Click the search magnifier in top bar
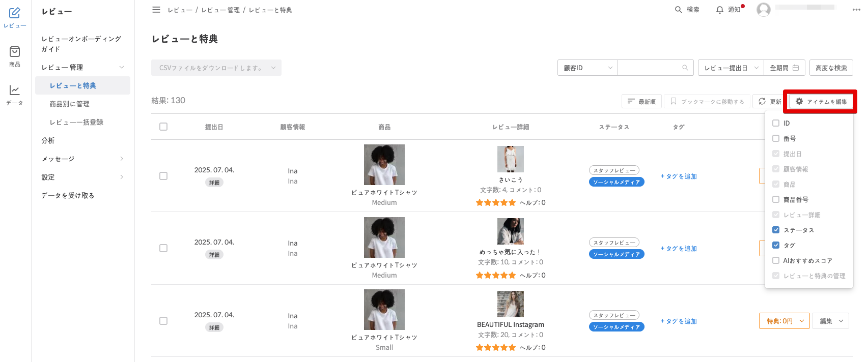 [x=678, y=10]
